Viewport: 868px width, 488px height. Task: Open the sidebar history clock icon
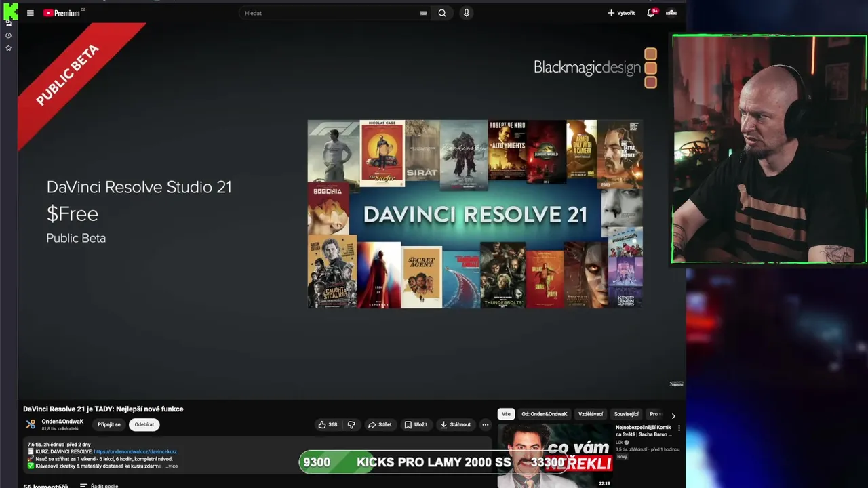[8, 35]
